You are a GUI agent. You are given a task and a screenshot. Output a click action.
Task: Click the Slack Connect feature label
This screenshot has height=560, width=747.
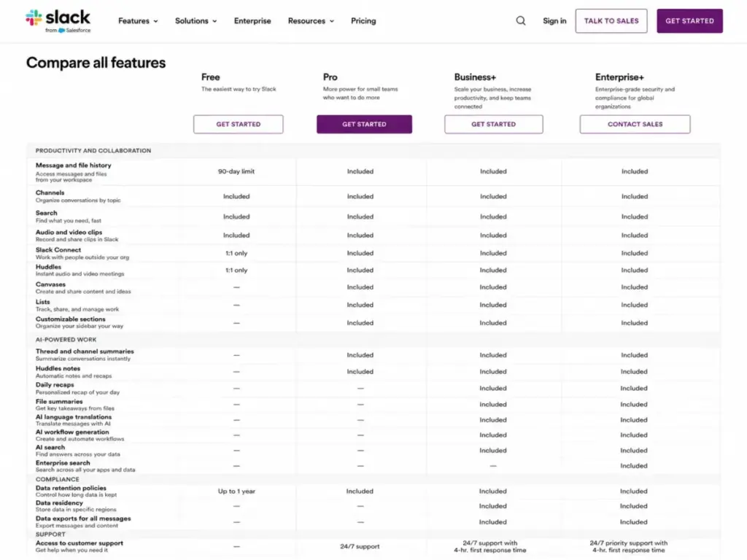coord(58,249)
